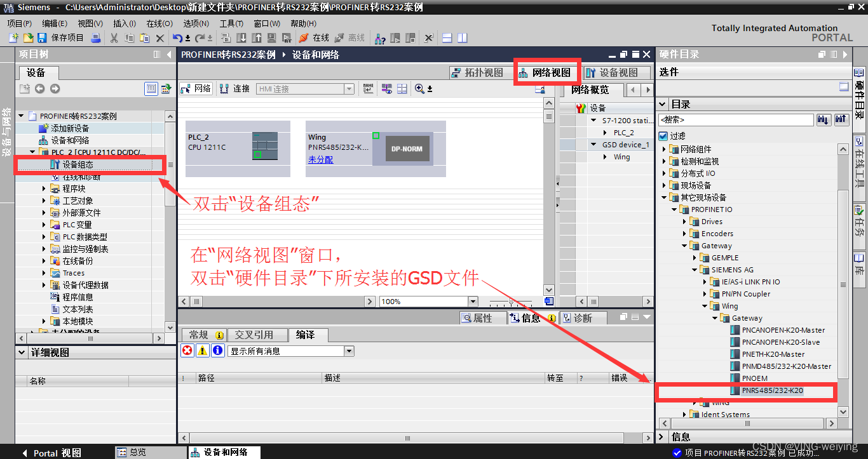Image resolution: width=868 pixels, height=459 pixels.
Task: Open the 视图(V) menu
Action: pos(90,23)
